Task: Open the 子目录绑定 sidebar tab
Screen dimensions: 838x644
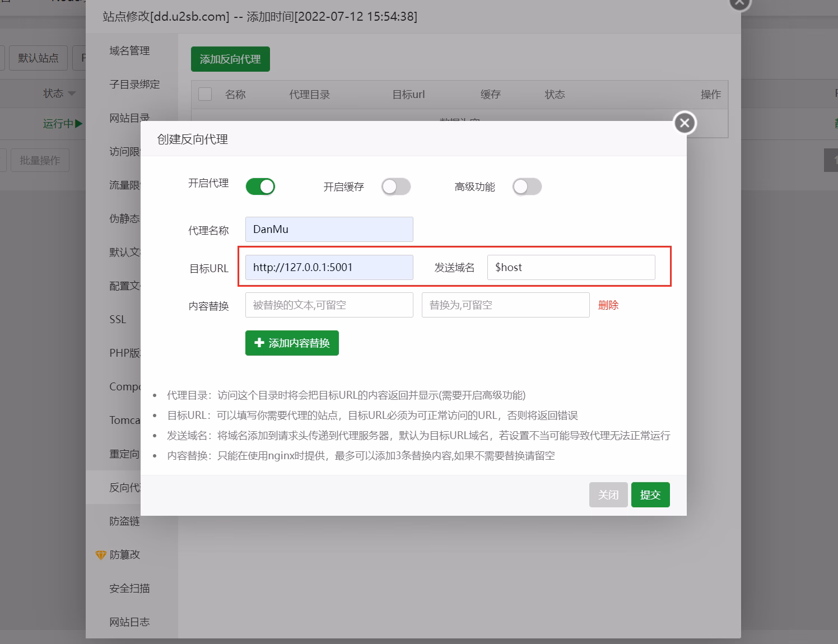Action: [134, 84]
